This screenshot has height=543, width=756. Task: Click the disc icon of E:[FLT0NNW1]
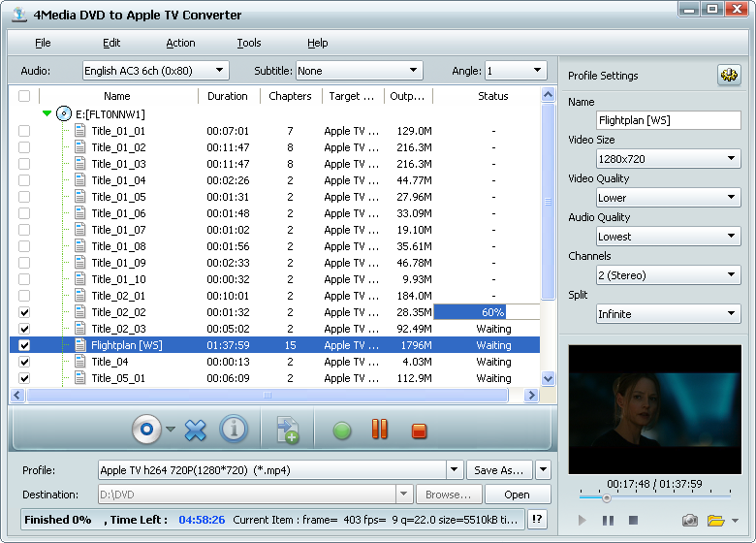[64, 113]
